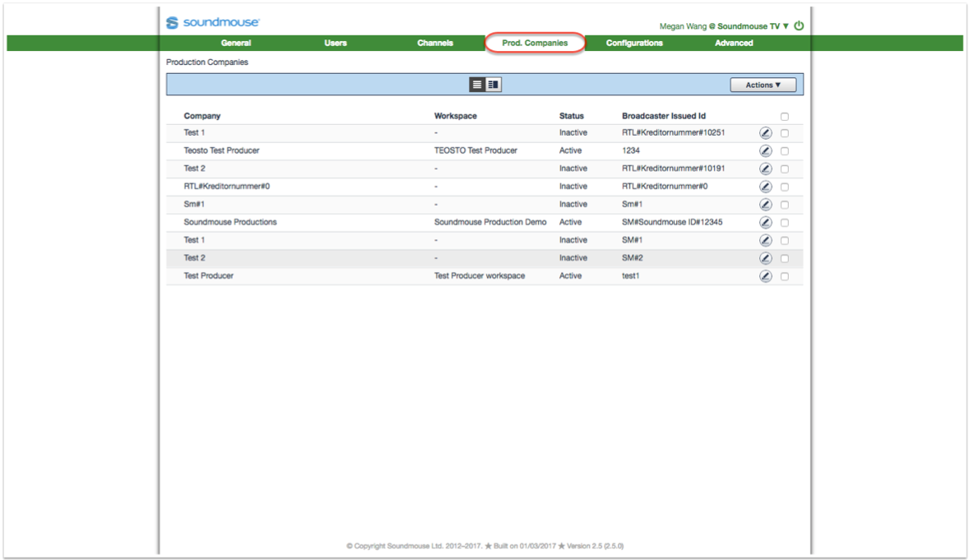Click the green power logout icon
This screenshot has width=969, height=560.
(799, 26)
